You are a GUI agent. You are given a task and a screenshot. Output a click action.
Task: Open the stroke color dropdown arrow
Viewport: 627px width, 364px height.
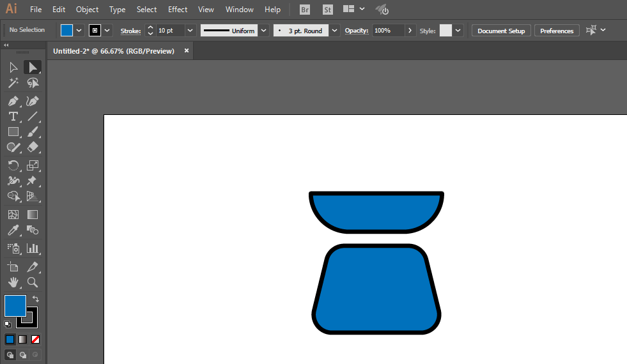click(x=107, y=31)
